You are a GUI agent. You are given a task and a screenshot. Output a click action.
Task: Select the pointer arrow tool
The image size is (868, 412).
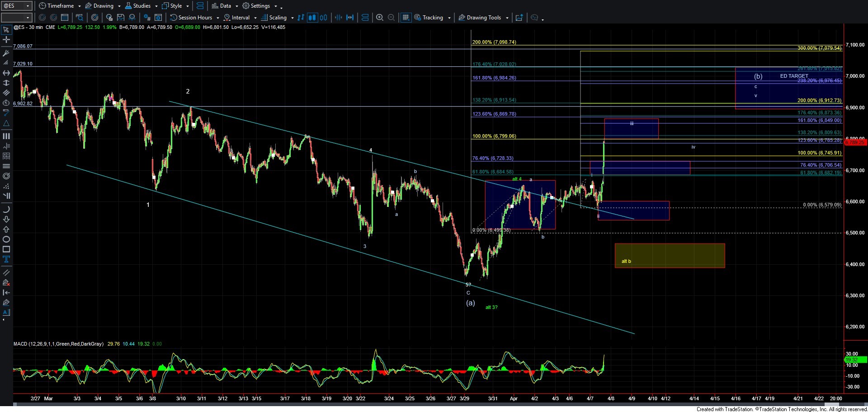6,30
